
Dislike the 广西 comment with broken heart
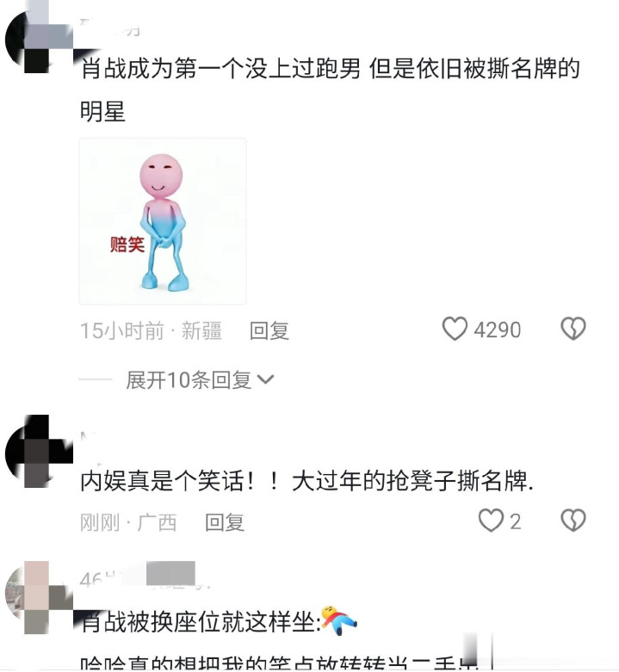[573, 521]
